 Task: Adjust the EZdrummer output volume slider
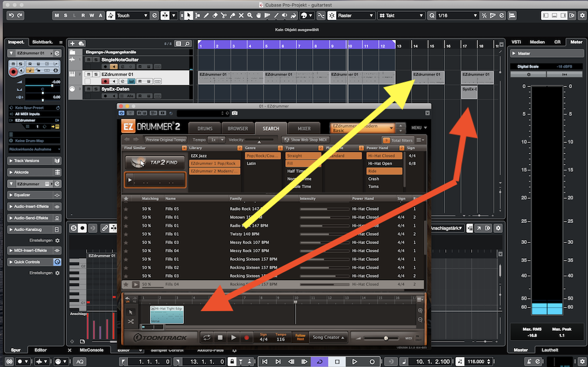[386, 339]
